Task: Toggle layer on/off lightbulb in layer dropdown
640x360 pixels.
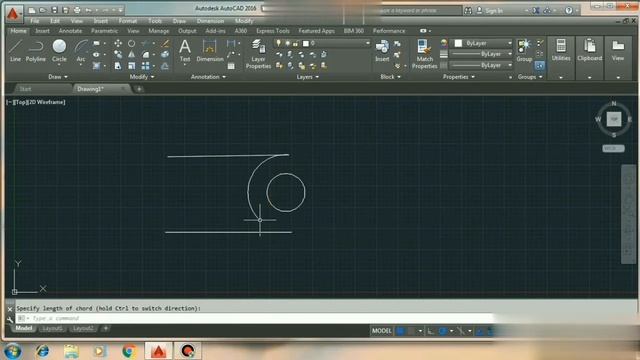Action: coord(278,43)
